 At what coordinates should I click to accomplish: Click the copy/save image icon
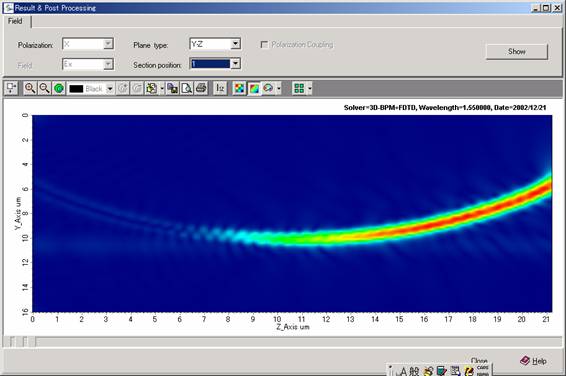pyautogui.click(x=173, y=88)
